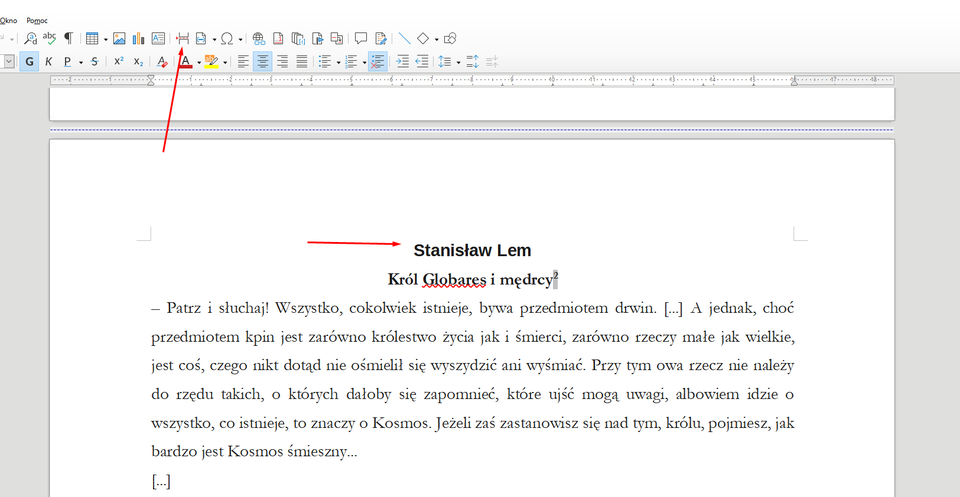Open the numbered list style dropdown arrow

[364, 62]
